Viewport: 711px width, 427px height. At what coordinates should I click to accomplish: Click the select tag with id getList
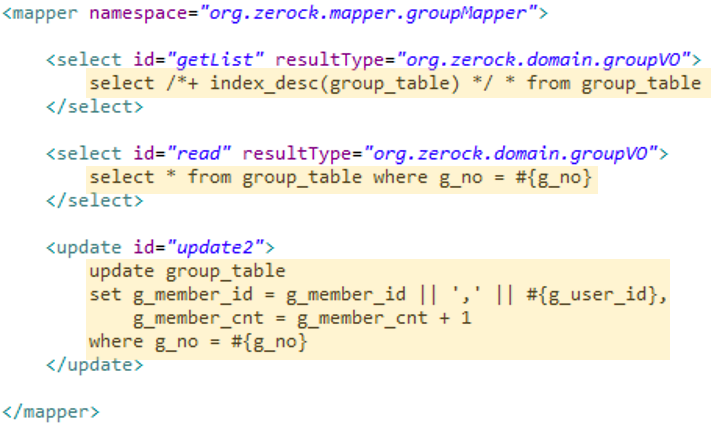374,60
